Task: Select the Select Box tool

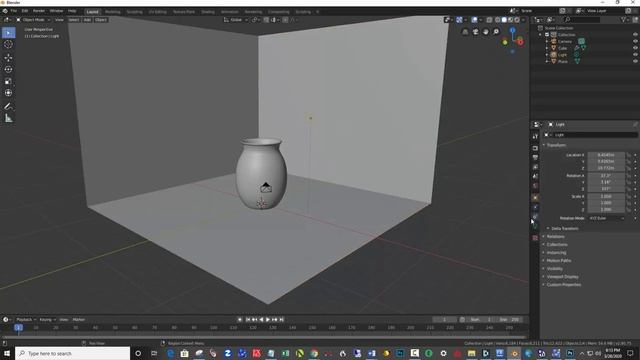Action: (x=8, y=33)
